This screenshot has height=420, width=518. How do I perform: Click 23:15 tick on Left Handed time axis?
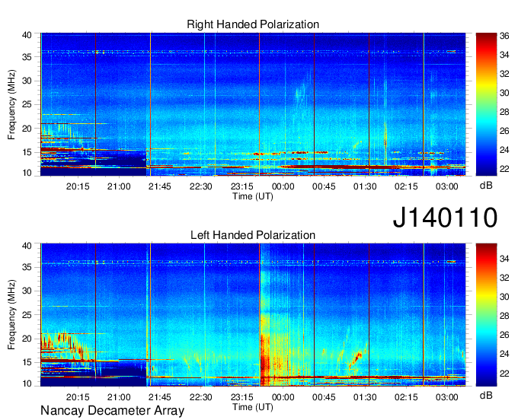pos(241,397)
